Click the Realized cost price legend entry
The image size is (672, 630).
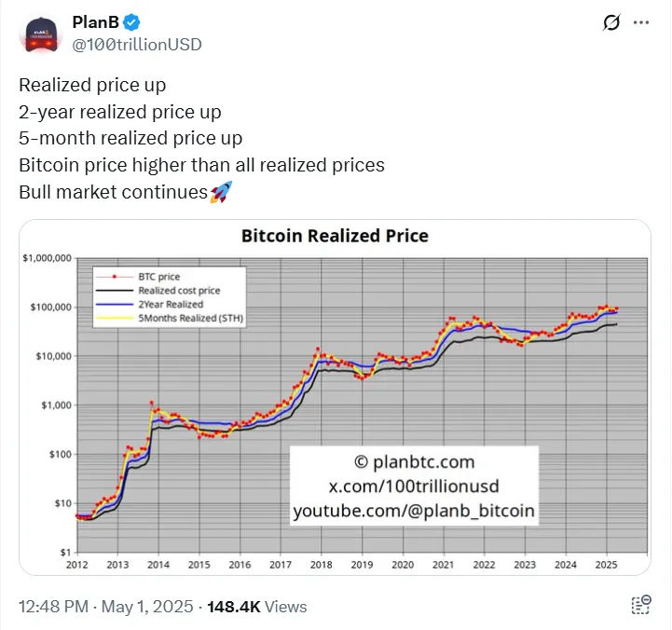click(x=179, y=291)
